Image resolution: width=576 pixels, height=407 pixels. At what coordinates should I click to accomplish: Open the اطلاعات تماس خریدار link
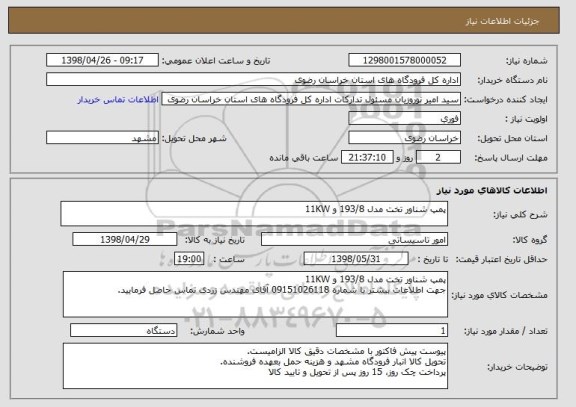[x=118, y=100]
